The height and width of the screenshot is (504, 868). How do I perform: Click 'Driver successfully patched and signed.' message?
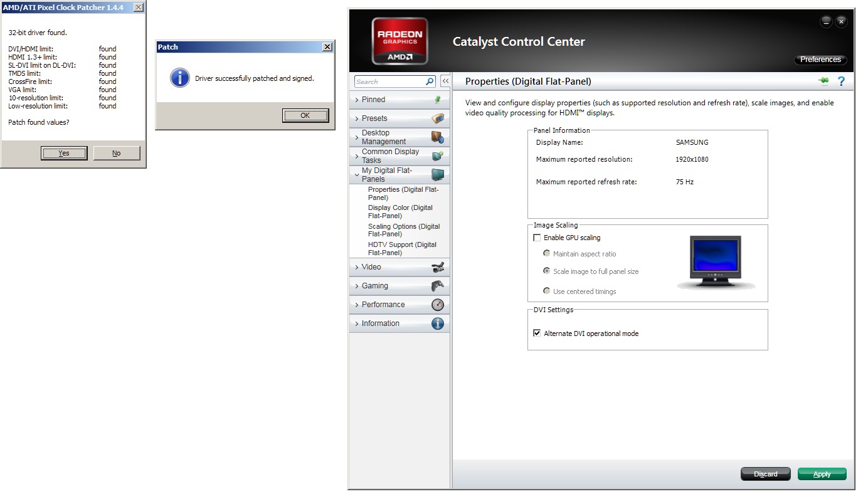point(255,78)
